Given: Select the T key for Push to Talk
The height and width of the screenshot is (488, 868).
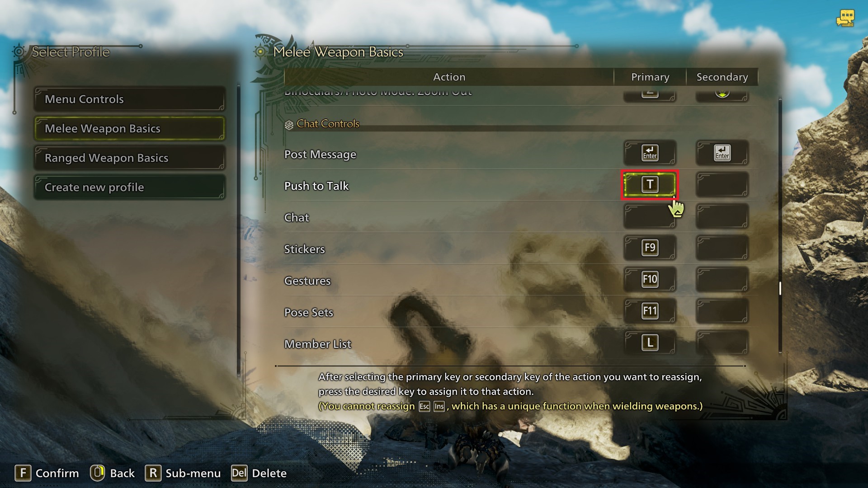Looking at the screenshot, I should tap(650, 184).
